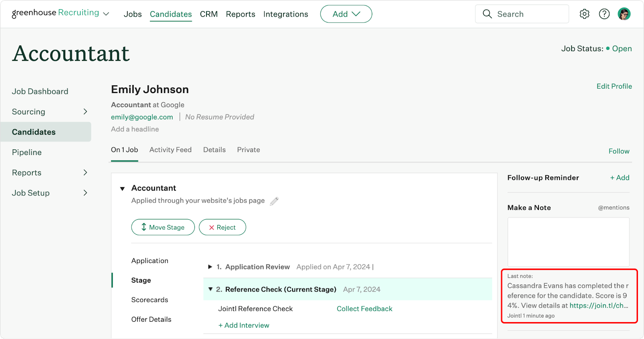Expand the Sourcing sidebar chevron
Screen dimensions: 644x339
(x=85, y=112)
